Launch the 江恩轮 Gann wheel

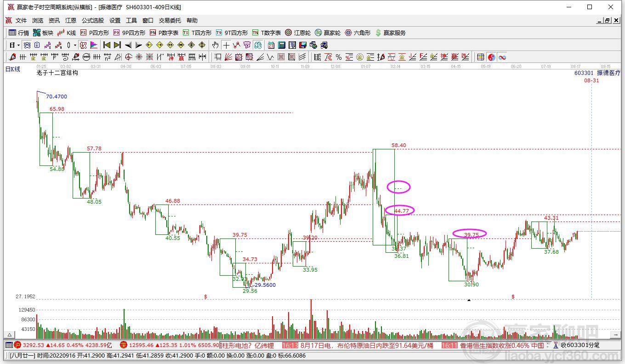coord(298,33)
